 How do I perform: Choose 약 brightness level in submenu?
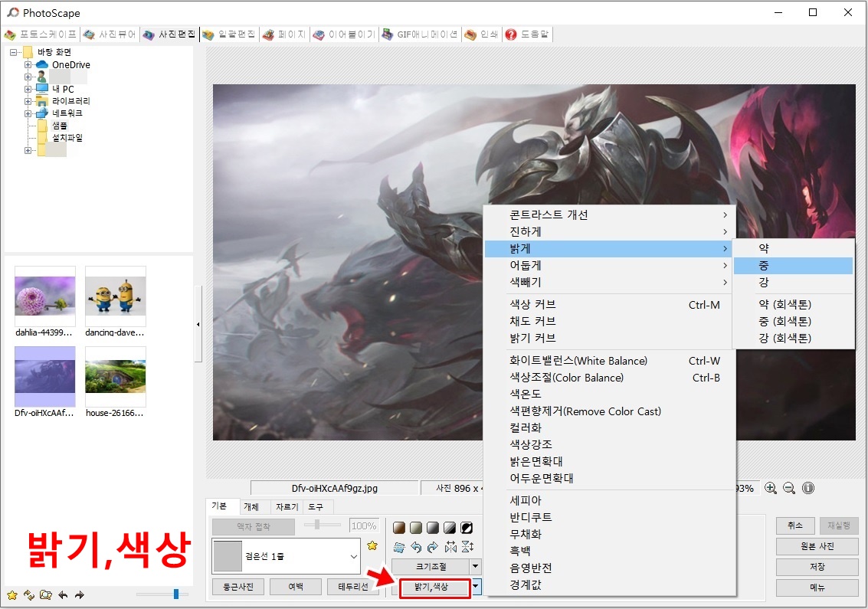793,249
